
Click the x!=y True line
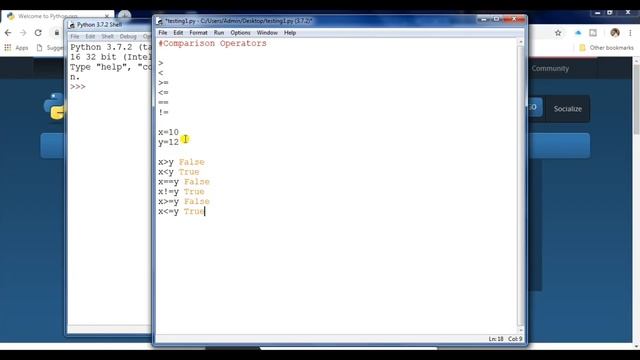coord(181,191)
